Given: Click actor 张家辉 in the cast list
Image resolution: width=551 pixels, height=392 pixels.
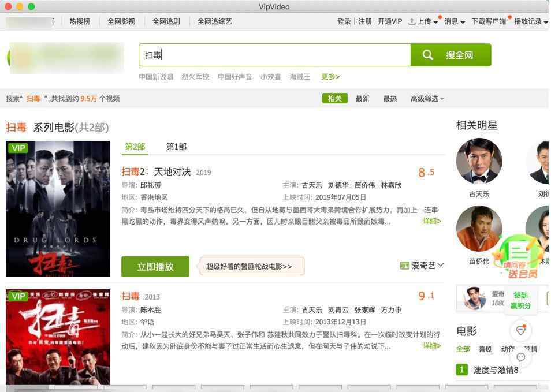Looking at the screenshot, I should pos(365,310).
